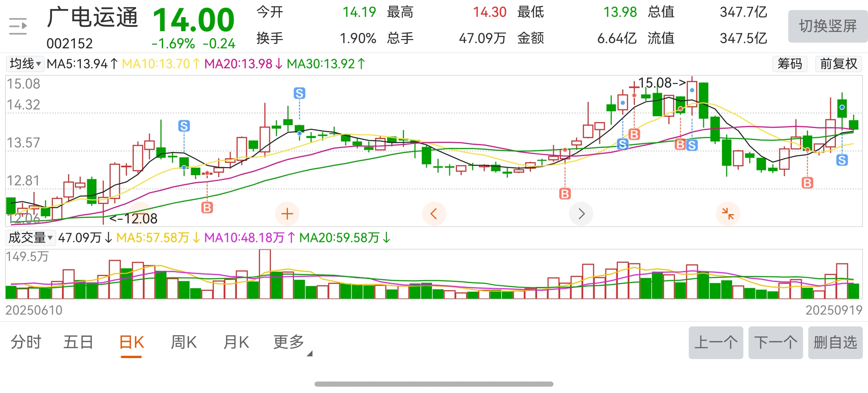This screenshot has width=868, height=393.
Task: Click the 切换竖屏 button
Action: (x=828, y=26)
